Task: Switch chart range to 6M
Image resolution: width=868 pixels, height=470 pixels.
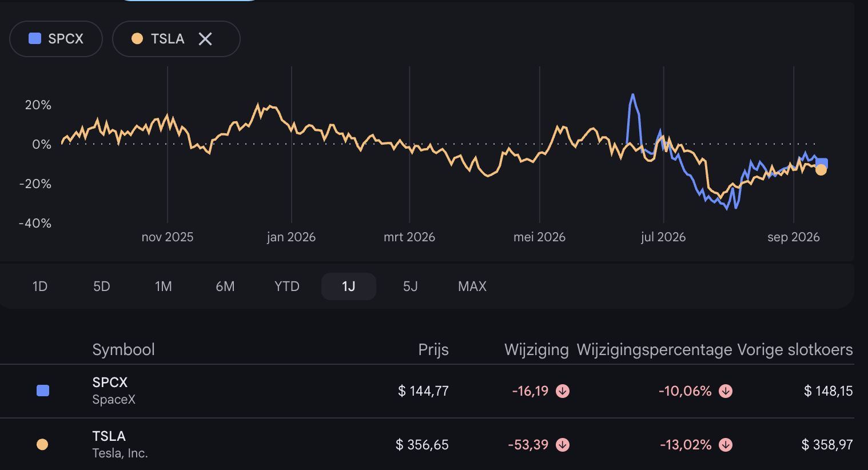Action: [225, 286]
